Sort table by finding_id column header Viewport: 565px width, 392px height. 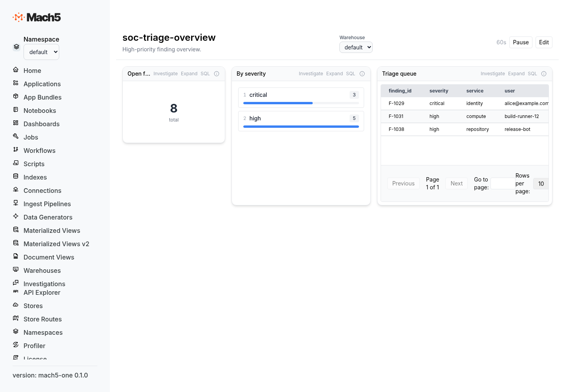(400, 91)
